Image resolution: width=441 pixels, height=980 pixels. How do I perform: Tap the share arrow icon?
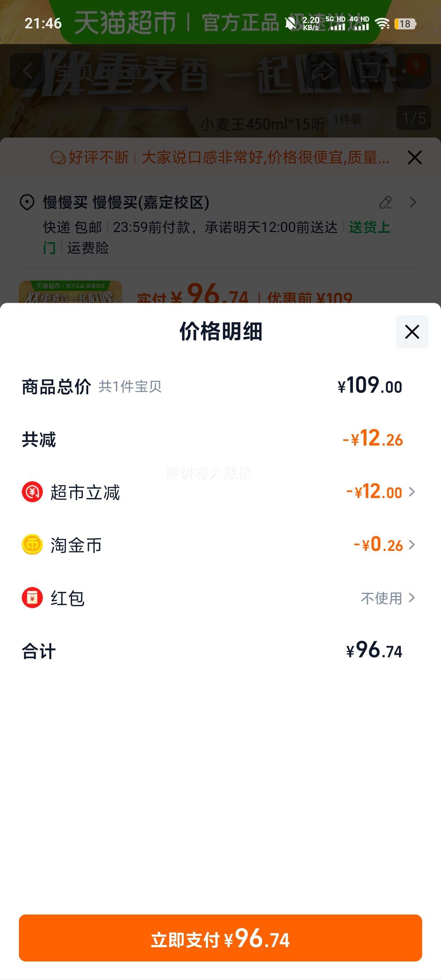point(323,71)
